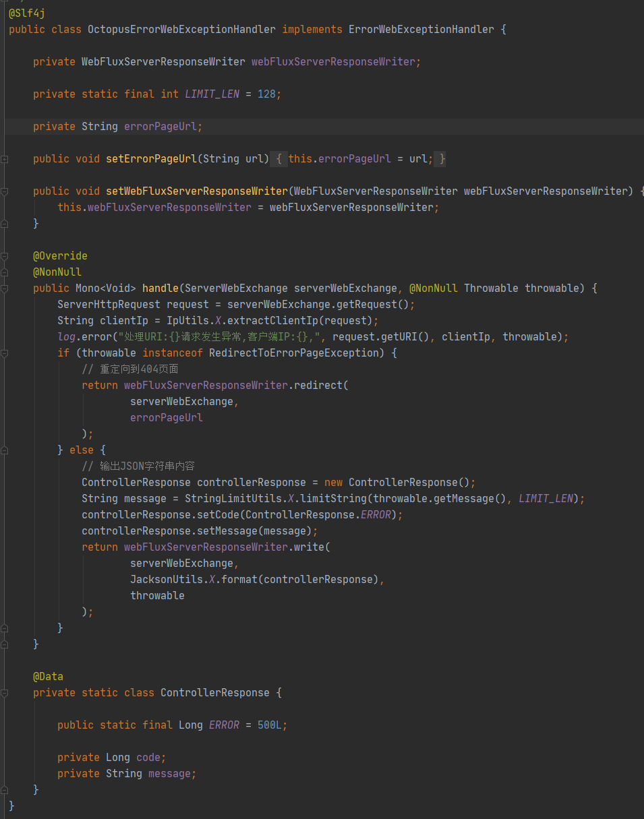Click the @NonNull annotation above the handle method
644x819 pixels.
(57, 272)
